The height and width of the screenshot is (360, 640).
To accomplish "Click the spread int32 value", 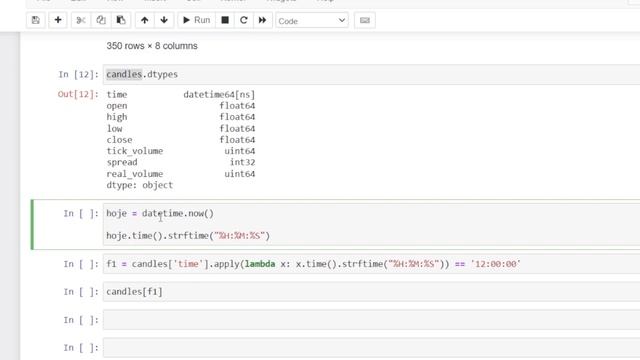I will [242, 162].
